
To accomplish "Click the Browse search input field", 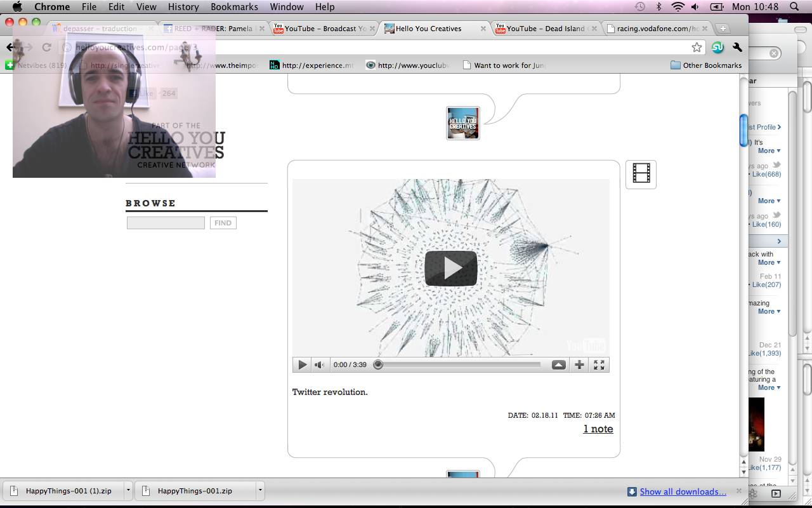I will coord(166,223).
